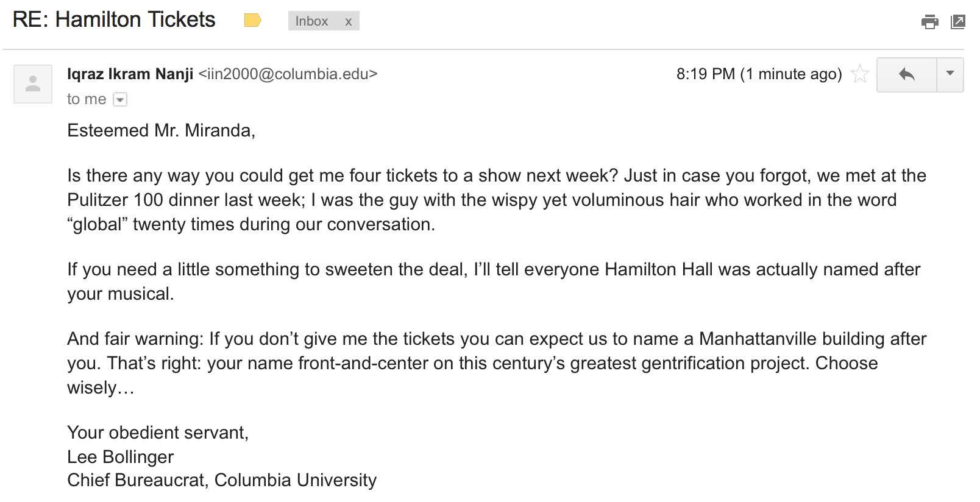The image size is (980, 502).
Task: Click the iin2000@columbia.edu email address
Action: tap(288, 74)
